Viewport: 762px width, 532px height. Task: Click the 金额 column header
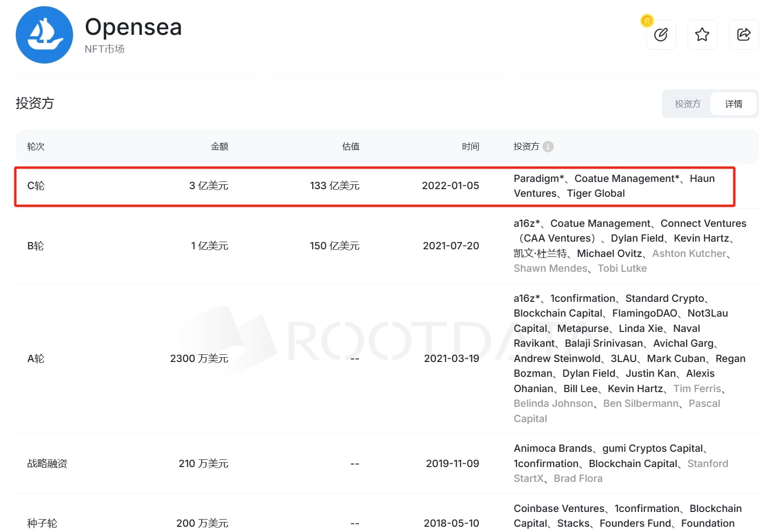220,147
